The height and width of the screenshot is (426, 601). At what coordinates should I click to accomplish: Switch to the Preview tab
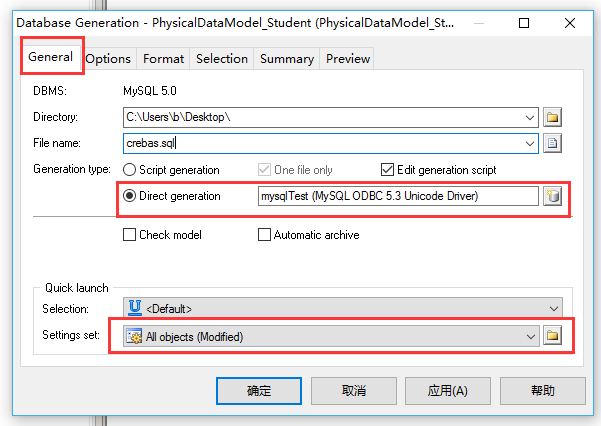click(x=348, y=59)
